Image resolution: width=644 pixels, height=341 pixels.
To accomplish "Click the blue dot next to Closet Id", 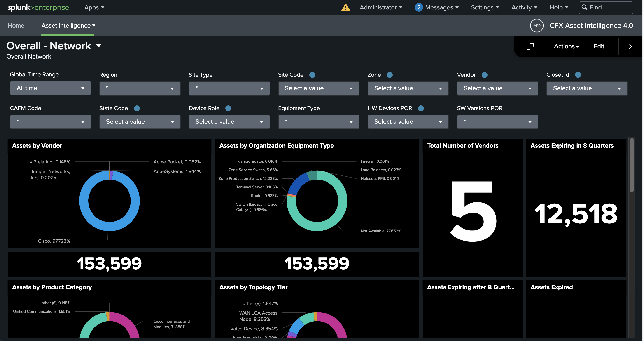I will point(578,75).
